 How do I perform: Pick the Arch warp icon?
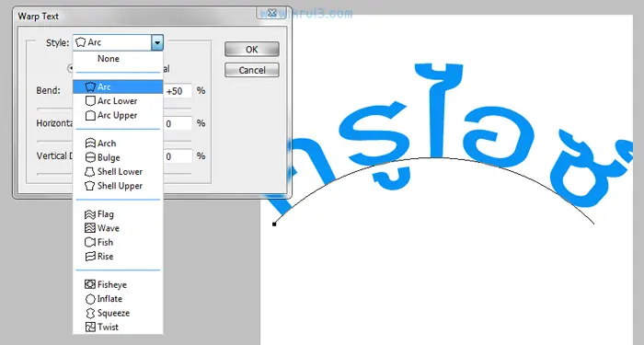[90, 144]
